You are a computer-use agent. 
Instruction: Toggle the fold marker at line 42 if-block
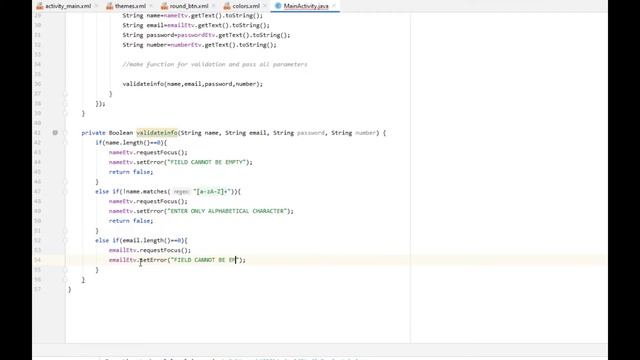pos(65,142)
